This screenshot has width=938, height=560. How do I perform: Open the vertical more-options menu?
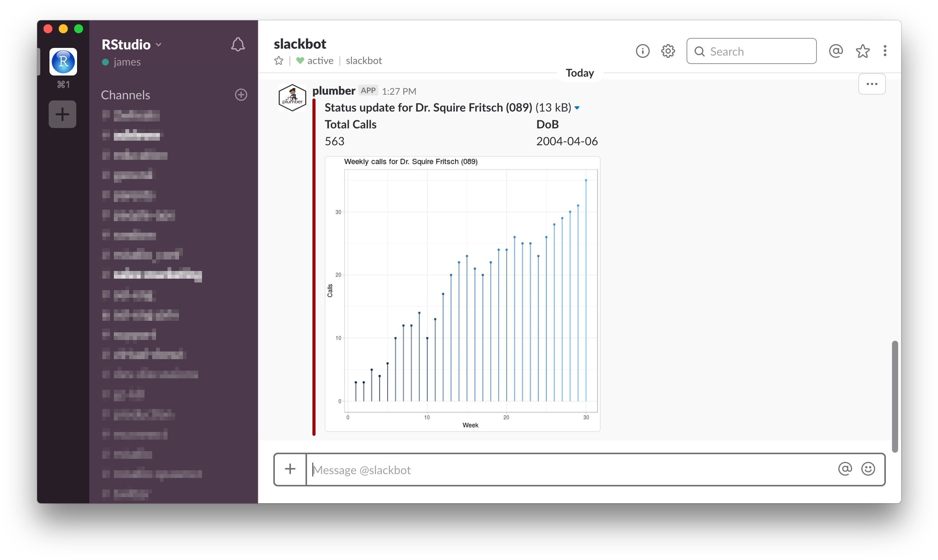[885, 51]
